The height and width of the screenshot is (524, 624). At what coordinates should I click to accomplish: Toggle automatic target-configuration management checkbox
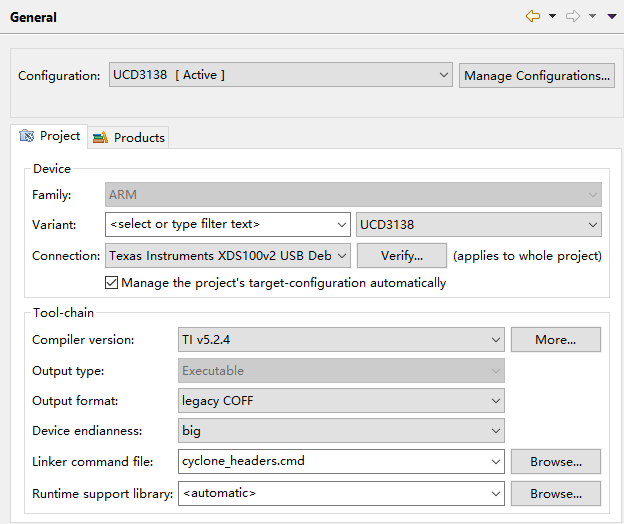point(112,283)
